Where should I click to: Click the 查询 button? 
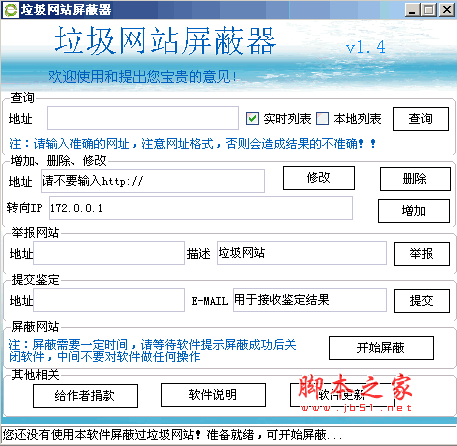coord(421,119)
